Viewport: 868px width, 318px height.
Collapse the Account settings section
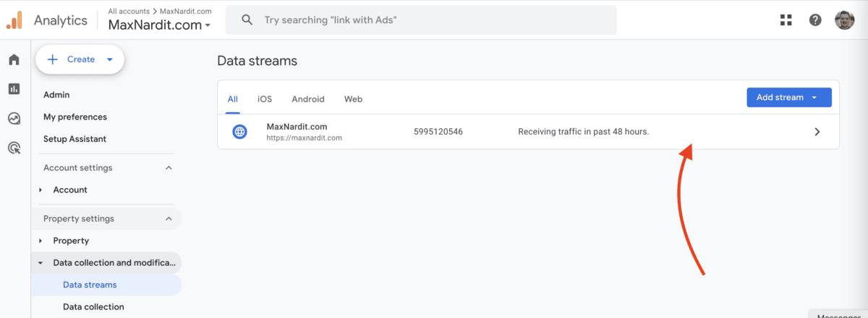point(169,168)
